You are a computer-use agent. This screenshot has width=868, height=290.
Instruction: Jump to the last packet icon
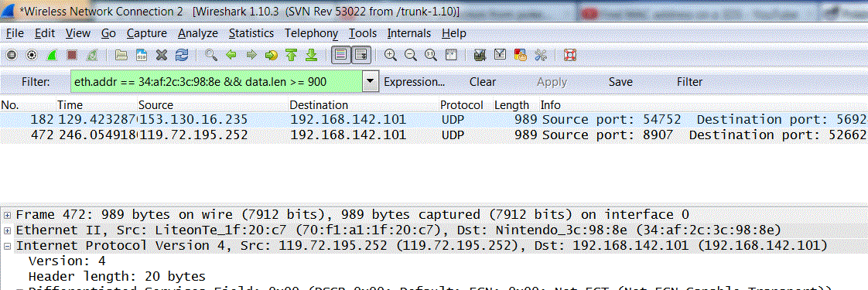pyautogui.click(x=311, y=55)
